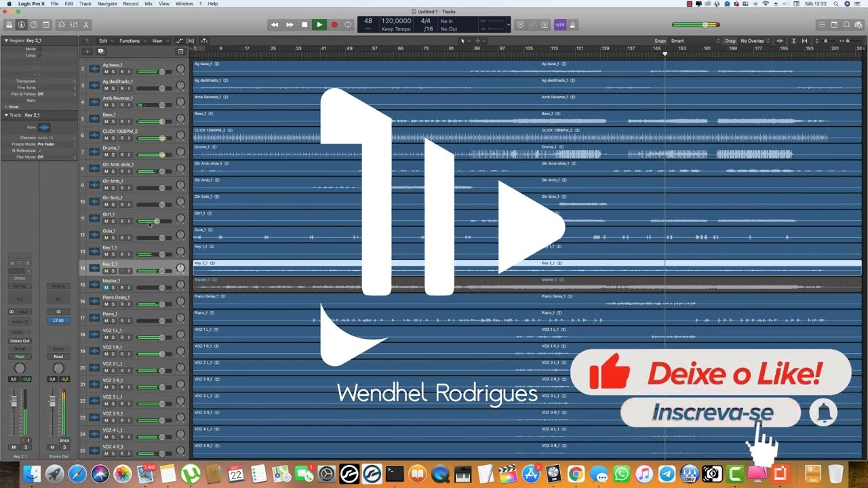Toggle the Solo S button in control bar

544,24
